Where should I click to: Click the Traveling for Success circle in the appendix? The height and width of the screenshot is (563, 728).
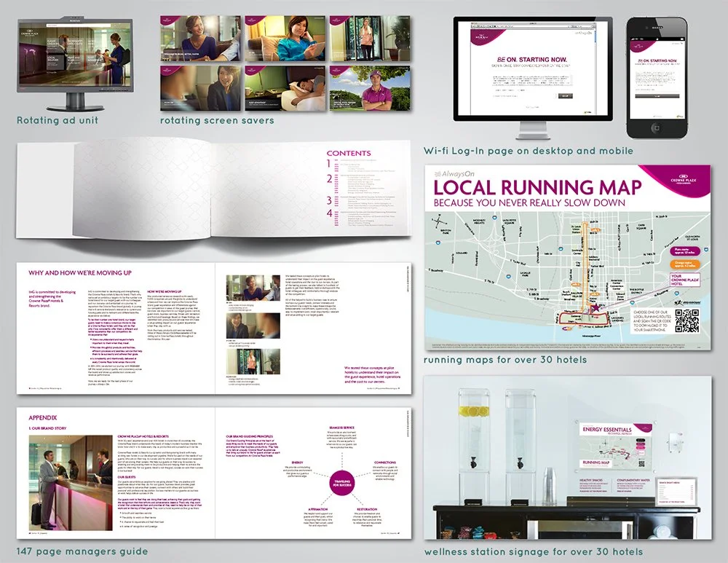[x=342, y=483]
